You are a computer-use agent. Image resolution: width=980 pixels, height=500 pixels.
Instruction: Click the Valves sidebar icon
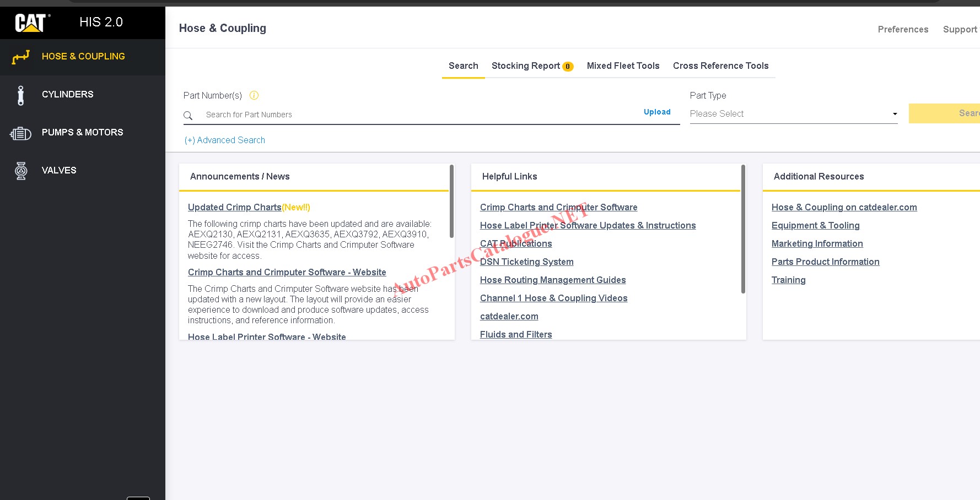(x=21, y=171)
